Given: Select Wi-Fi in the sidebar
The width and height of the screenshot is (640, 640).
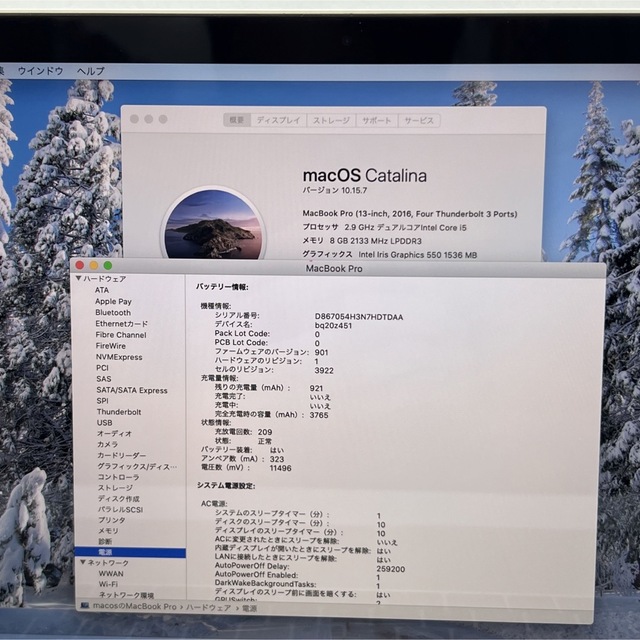Looking at the screenshot, I should click(x=108, y=584).
